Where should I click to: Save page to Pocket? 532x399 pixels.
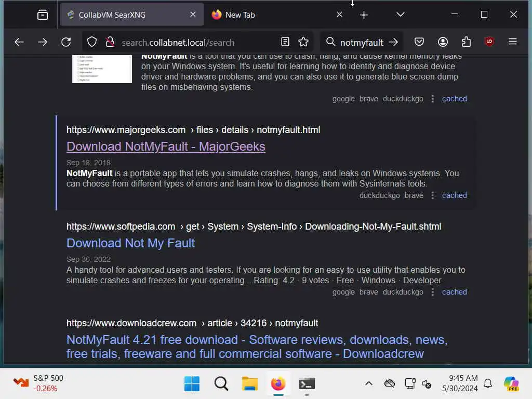[419, 42]
